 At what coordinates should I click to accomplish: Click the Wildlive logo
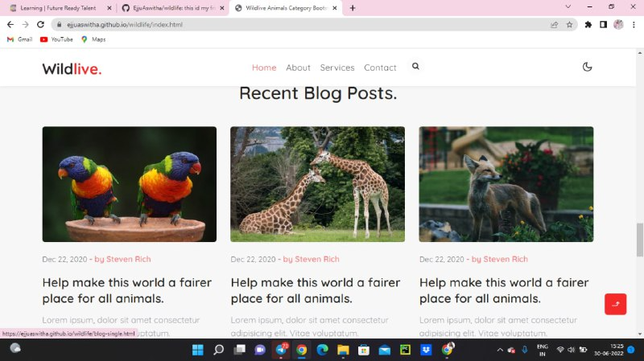pyautogui.click(x=72, y=69)
